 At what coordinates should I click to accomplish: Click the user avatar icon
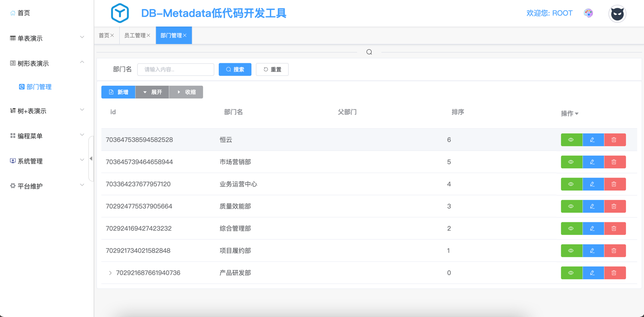coord(617,14)
